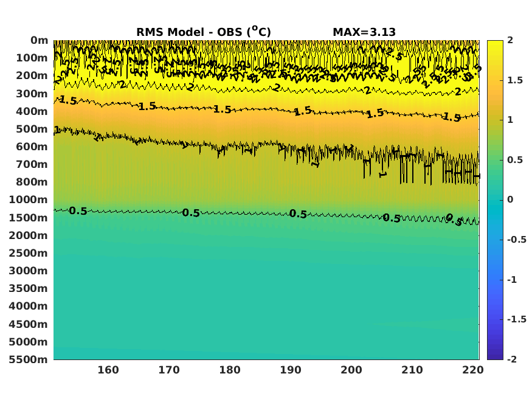Image resolution: width=532 pixels, height=399 pixels.
Task: Select the '210' x-axis tick label
Action: (412, 370)
